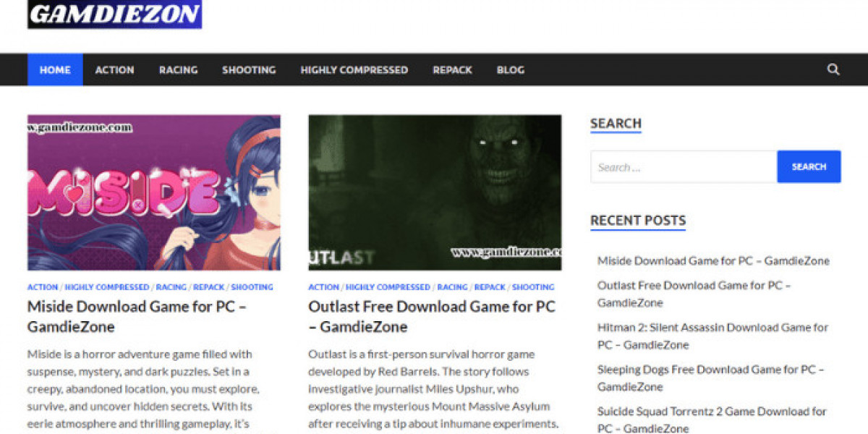This screenshot has height=434, width=868.
Task: Click the GAMDIEZON site logo
Action: point(114,14)
